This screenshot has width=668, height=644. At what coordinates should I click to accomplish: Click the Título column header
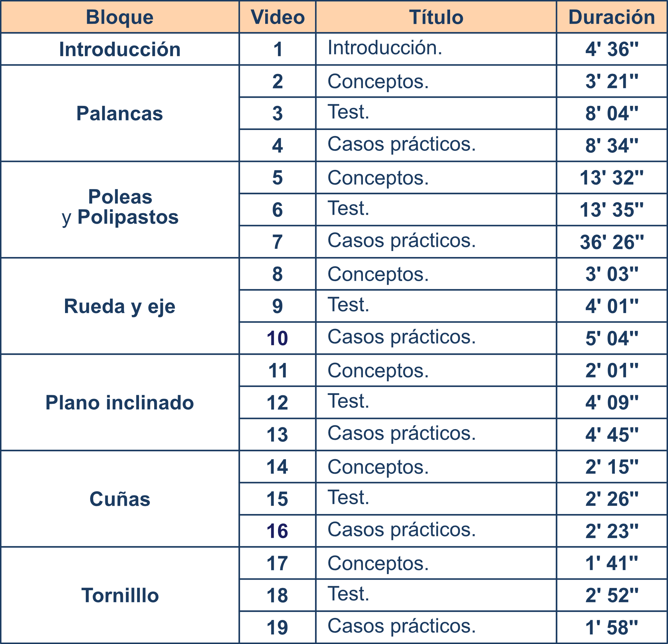(436, 17)
